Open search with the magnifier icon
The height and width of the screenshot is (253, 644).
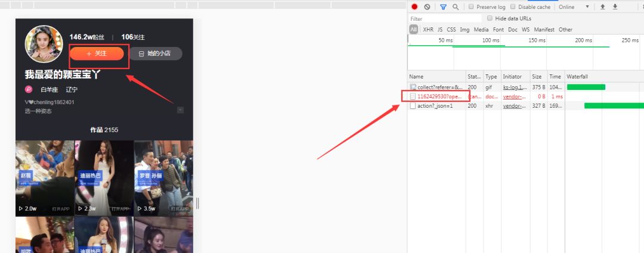click(x=456, y=7)
